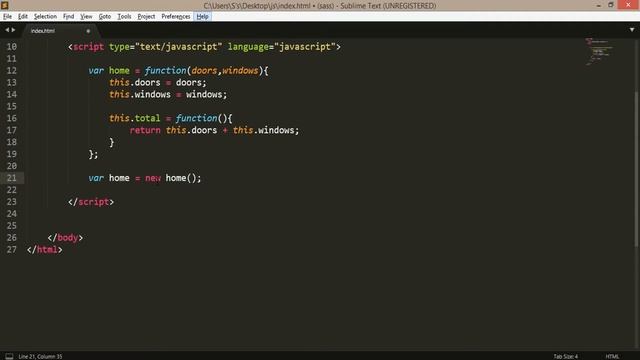
Task: Open the Goto menu
Action: pyautogui.click(x=104, y=16)
